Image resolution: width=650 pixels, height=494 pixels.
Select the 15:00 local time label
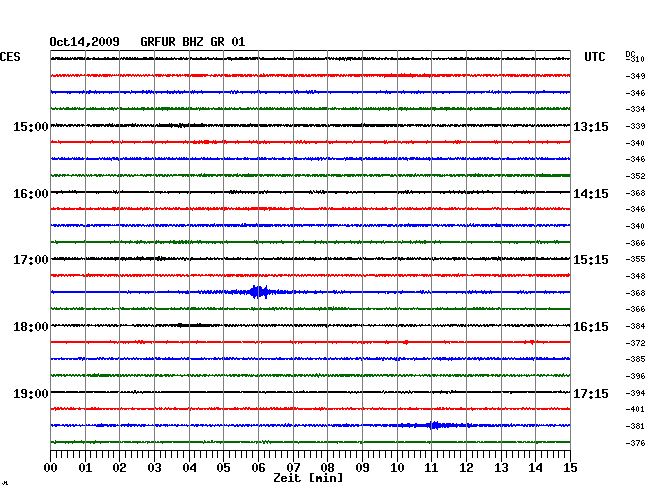pyautogui.click(x=31, y=127)
